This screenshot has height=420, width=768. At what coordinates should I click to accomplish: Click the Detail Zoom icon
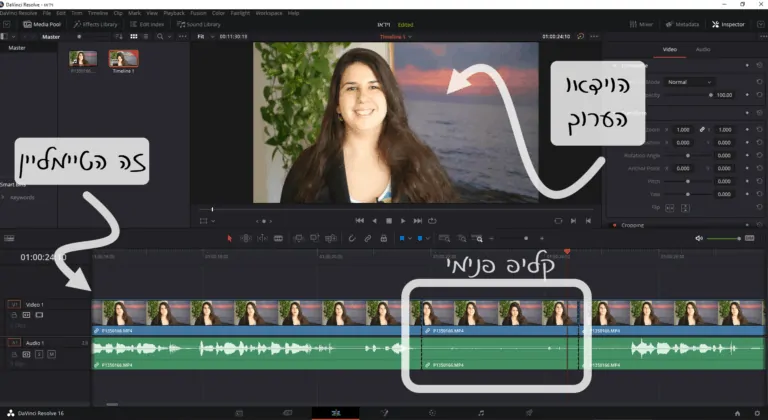(x=461, y=238)
